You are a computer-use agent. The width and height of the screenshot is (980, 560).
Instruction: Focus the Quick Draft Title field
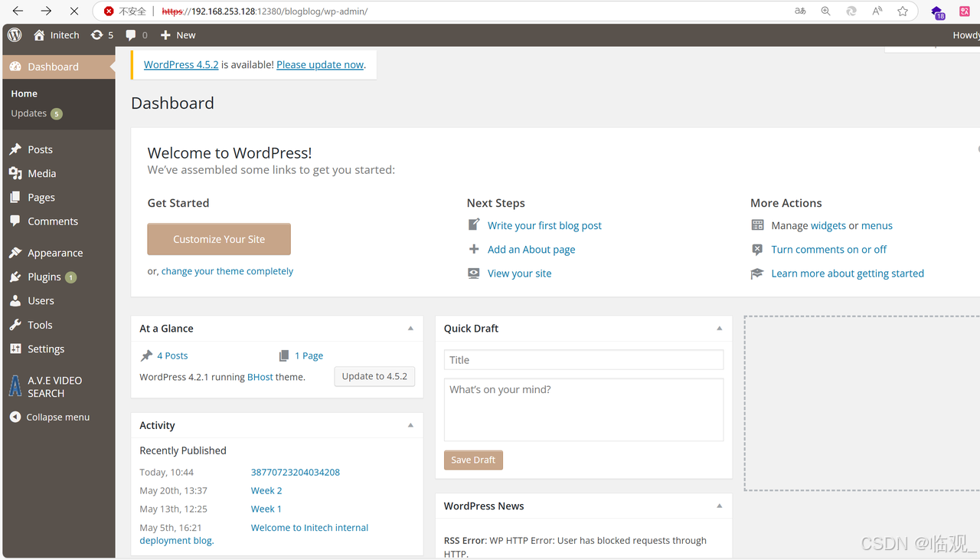tap(583, 360)
